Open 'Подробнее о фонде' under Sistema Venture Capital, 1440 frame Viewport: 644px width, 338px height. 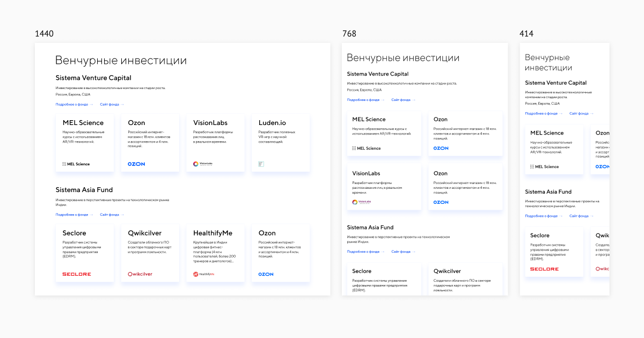[x=74, y=105]
